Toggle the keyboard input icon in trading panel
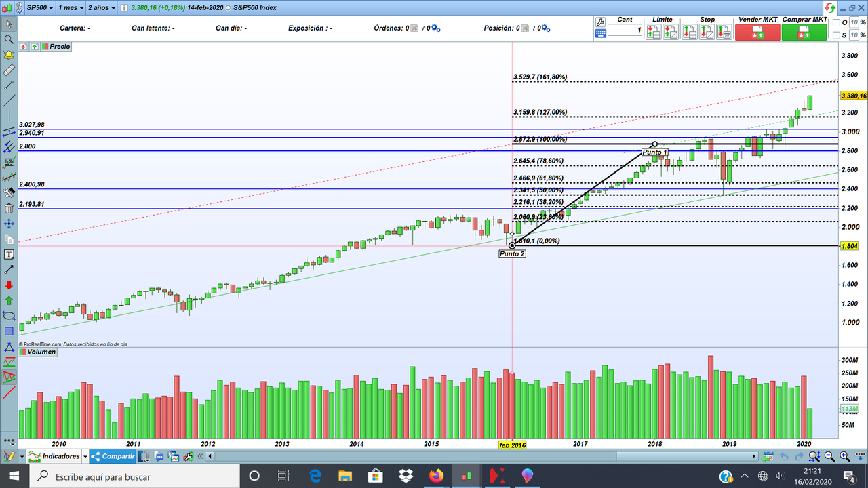 pos(601,32)
